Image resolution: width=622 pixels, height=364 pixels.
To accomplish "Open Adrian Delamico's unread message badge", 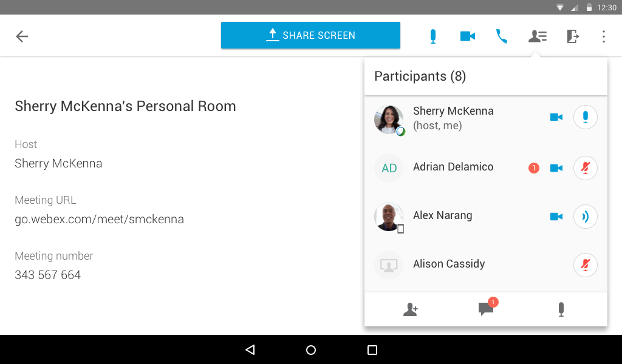I will (533, 168).
